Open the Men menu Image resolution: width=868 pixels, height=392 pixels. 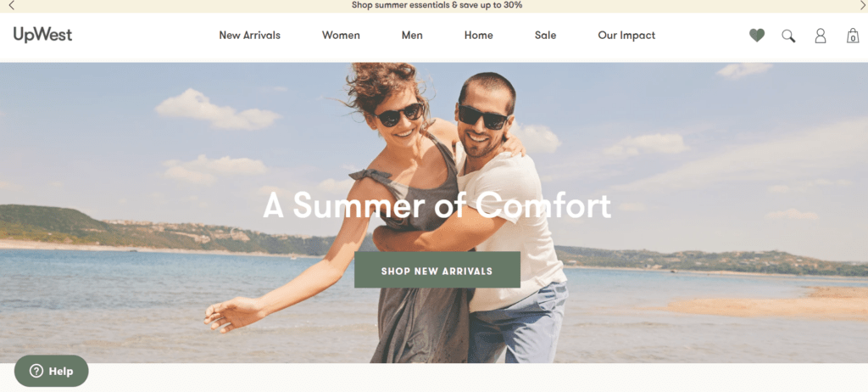(412, 36)
